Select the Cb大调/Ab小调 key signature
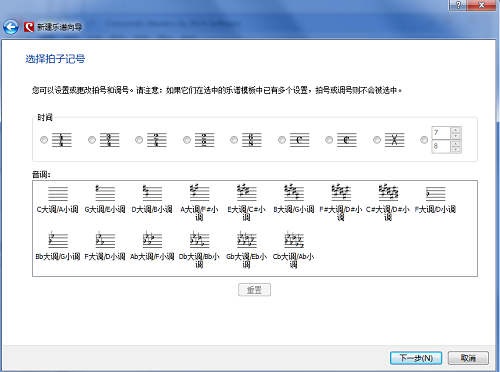The image size is (500, 372). tap(294, 250)
